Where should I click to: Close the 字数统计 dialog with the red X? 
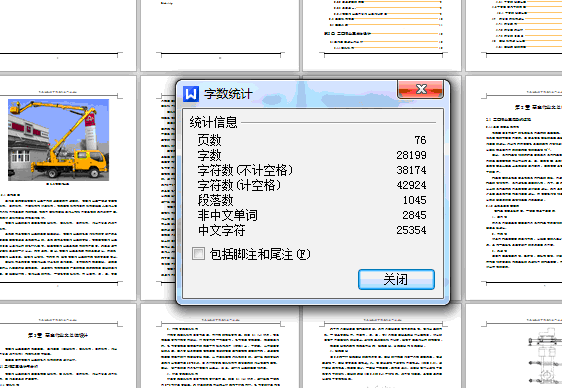coord(420,89)
